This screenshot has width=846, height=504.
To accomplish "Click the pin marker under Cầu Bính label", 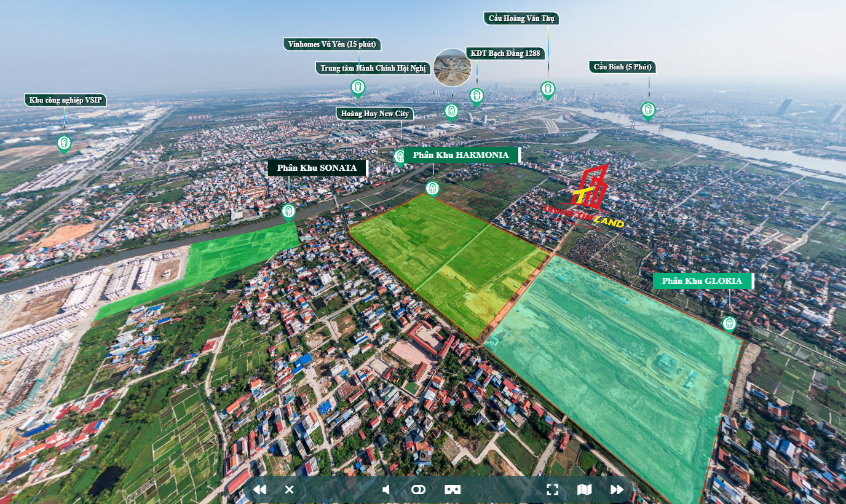I will coord(648,110).
